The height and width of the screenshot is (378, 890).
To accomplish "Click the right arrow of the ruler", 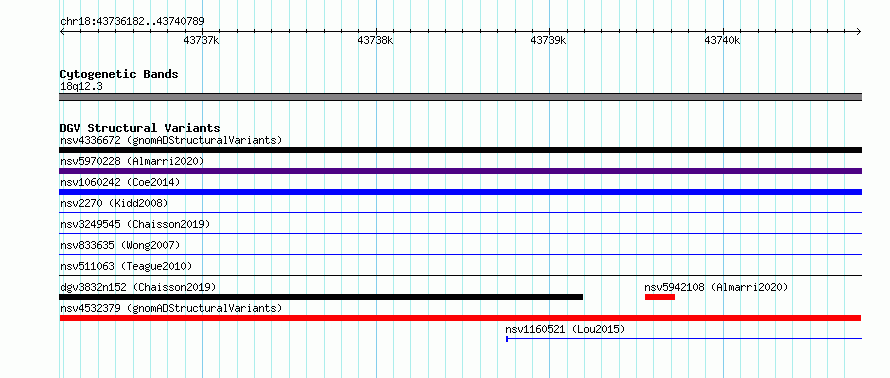I will [x=858, y=31].
